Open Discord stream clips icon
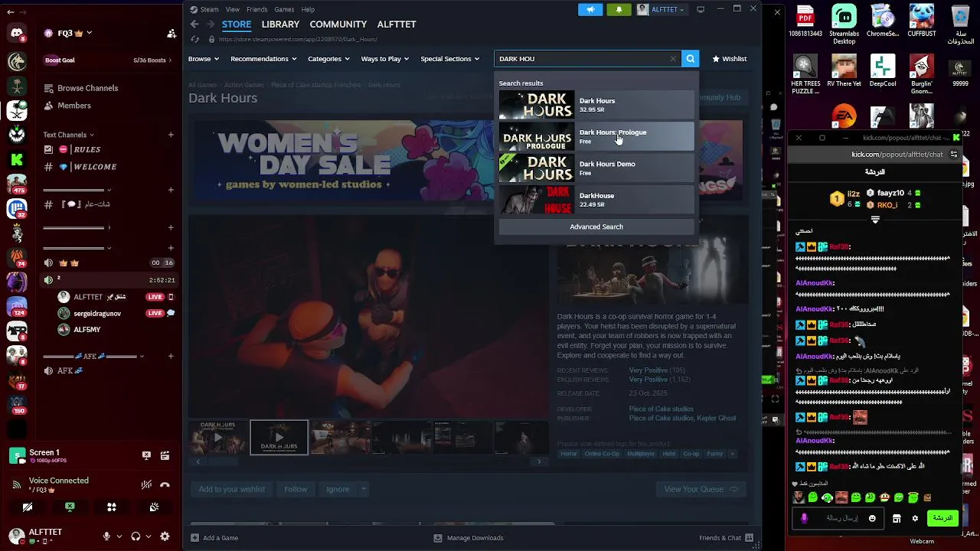 [x=165, y=455]
